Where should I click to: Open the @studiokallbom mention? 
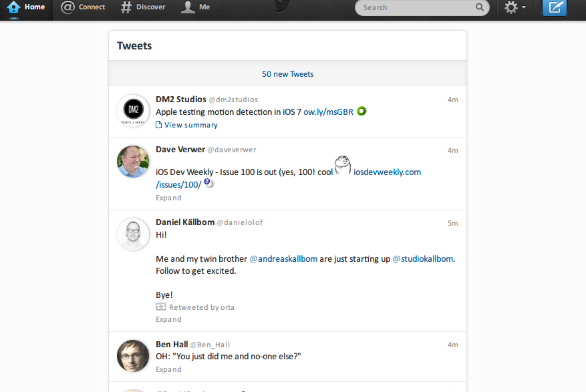pos(423,258)
